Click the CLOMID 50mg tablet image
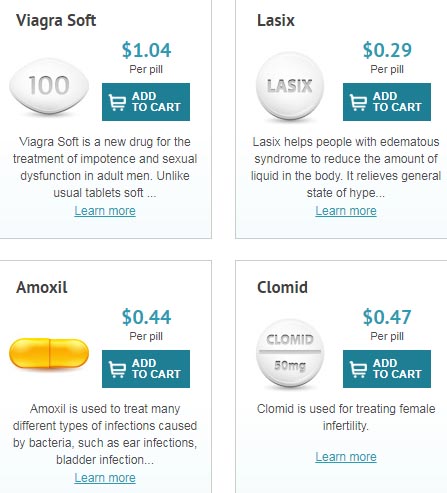 tap(290, 353)
